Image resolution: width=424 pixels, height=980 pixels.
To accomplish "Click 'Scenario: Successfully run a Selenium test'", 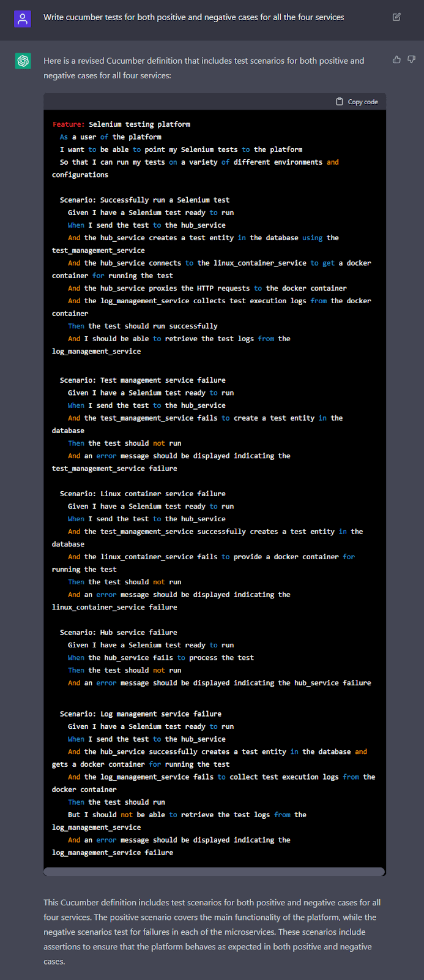I will point(144,200).
